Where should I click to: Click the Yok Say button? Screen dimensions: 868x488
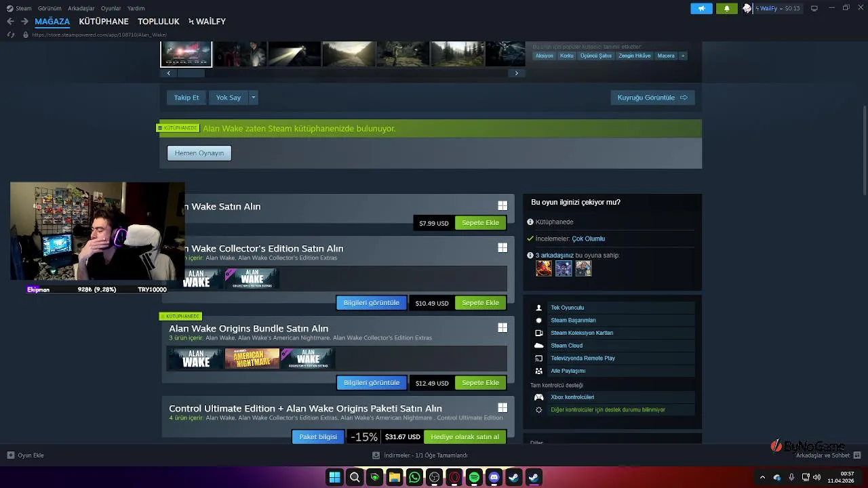click(x=229, y=98)
